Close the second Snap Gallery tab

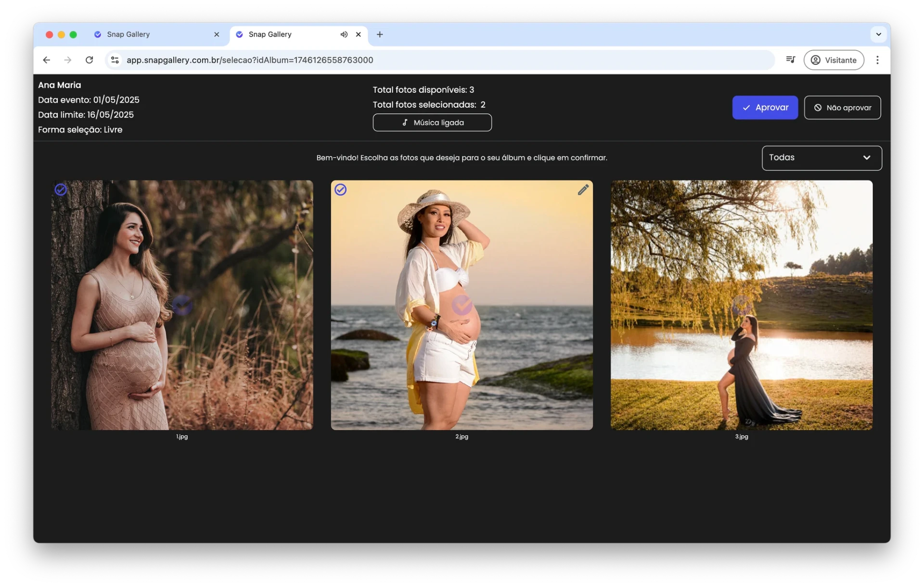358,34
